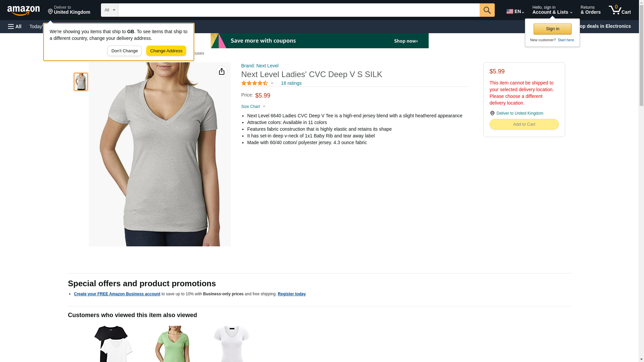The height and width of the screenshot is (362, 644).
Task: Click the search magnifier button
Action: pyautogui.click(x=487, y=10)
